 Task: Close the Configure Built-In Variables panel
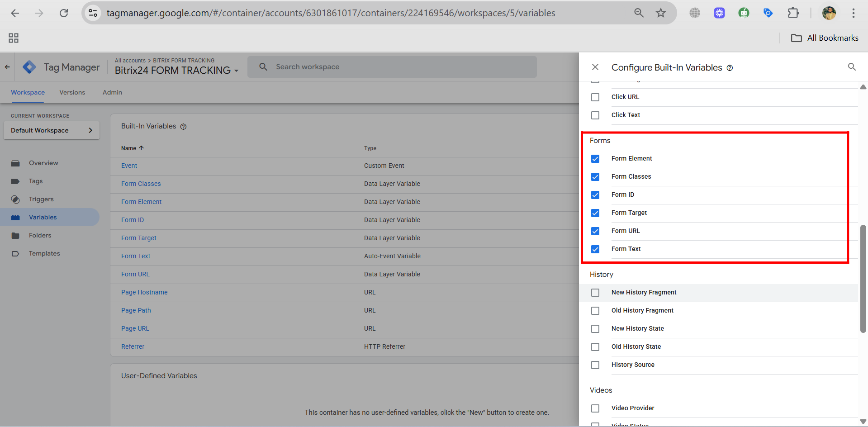pyautogui.click(x=595, y=67)
